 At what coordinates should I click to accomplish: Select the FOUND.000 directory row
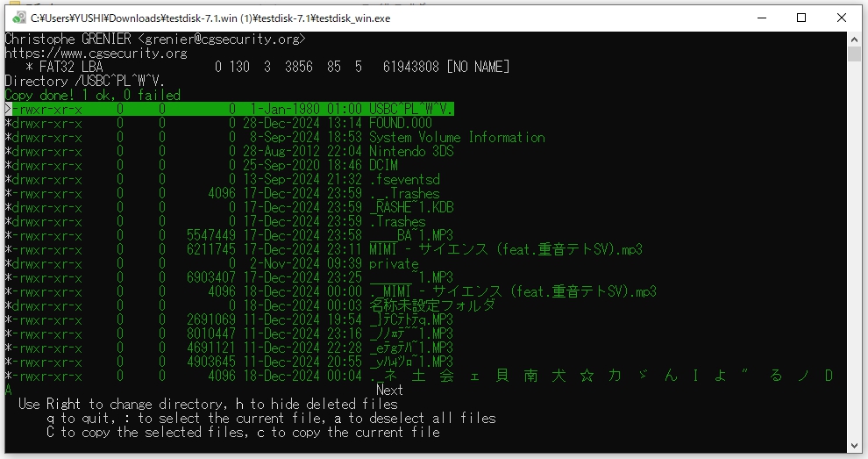[400, 123]
